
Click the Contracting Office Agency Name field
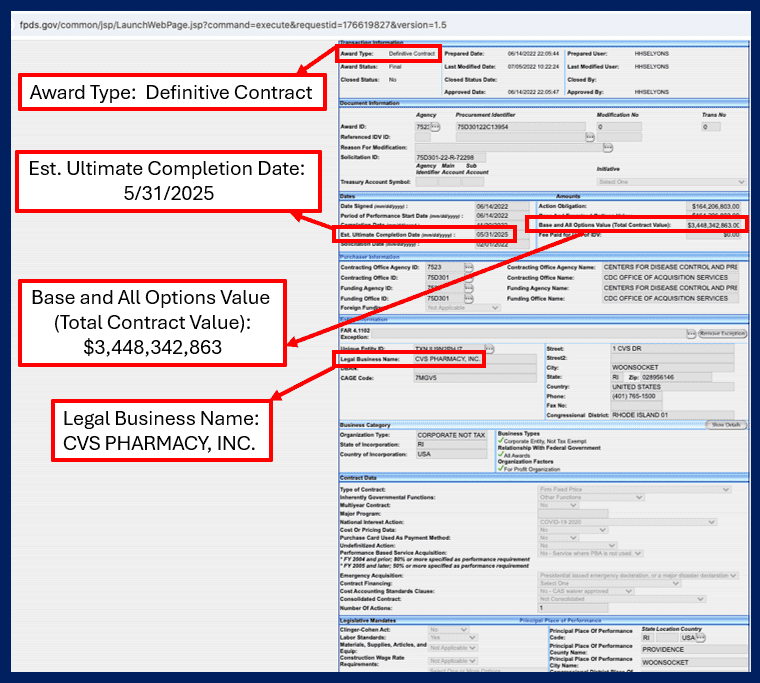point(670,267)
